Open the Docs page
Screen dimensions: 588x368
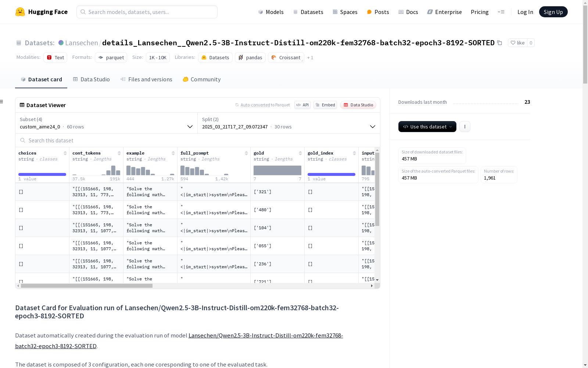pyautogui.click(x=408, y=12)
